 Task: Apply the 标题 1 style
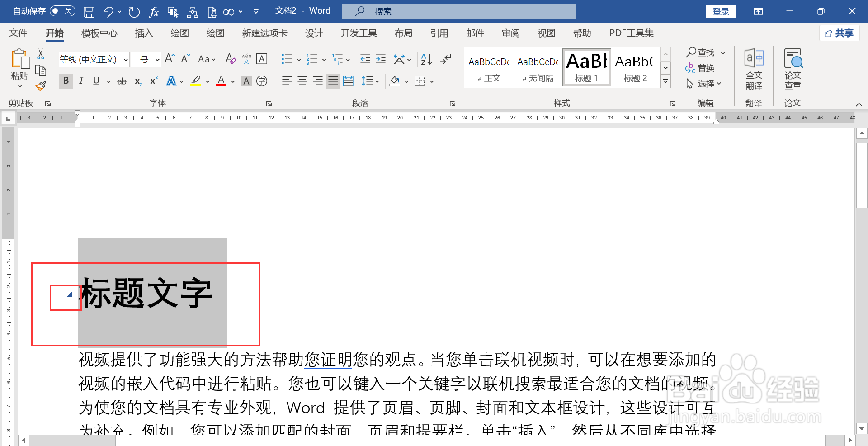pos(586,67)
